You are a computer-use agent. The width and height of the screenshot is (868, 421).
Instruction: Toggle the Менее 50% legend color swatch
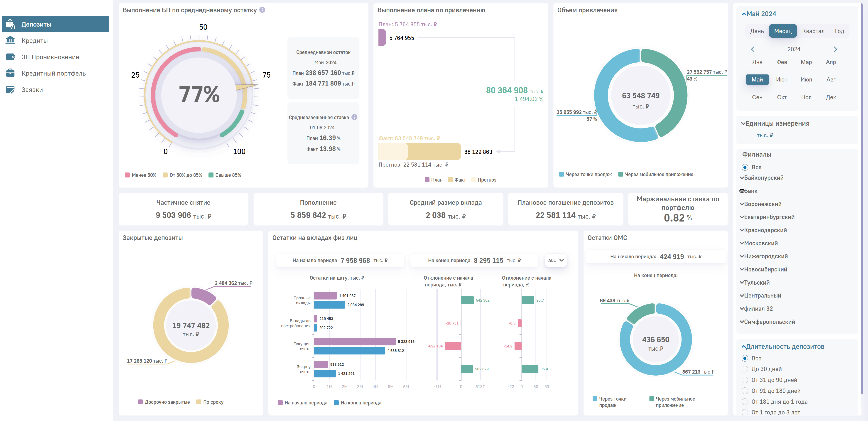(127, 175)
